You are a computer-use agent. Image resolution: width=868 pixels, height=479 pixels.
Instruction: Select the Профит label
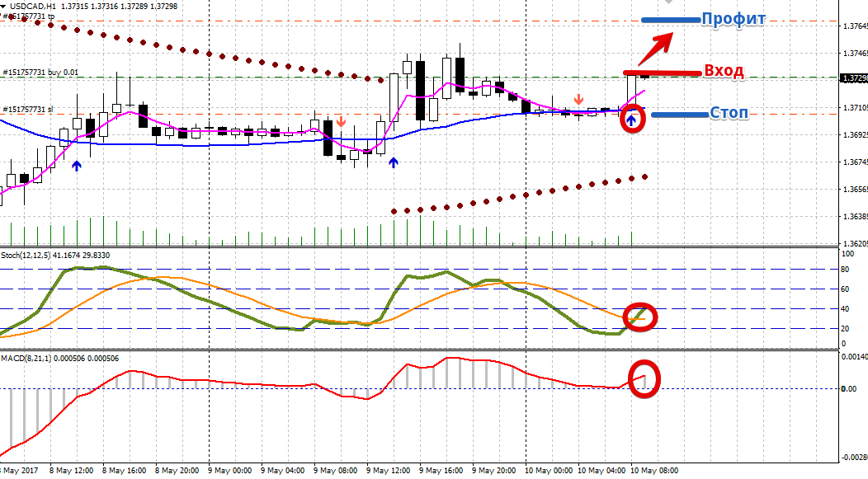click(x=734, y=20)
